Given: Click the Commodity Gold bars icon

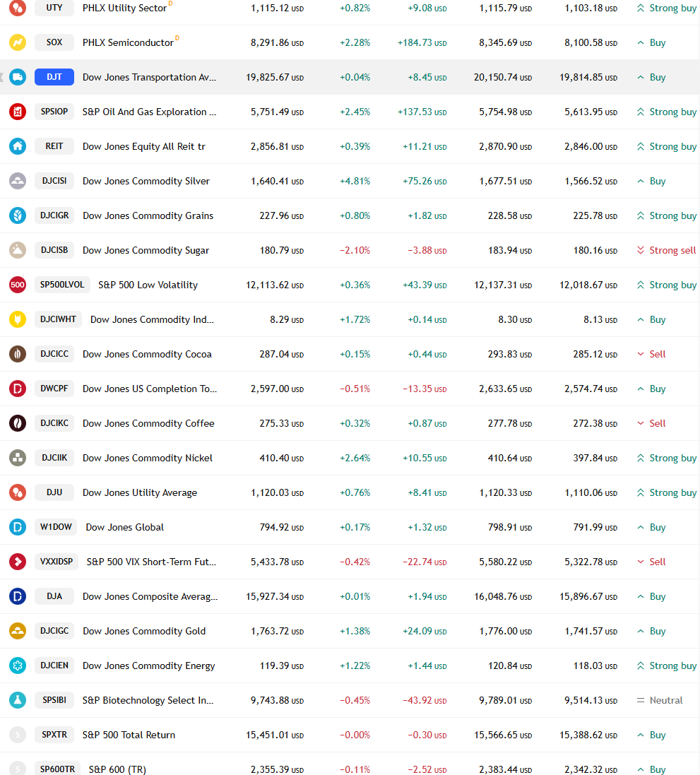Looking at the screenshot, I should 17,631.
